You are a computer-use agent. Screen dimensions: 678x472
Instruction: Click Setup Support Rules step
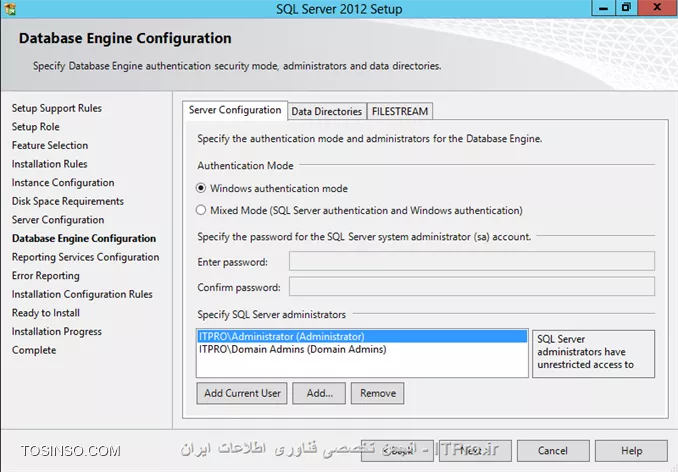coord(57,108)
